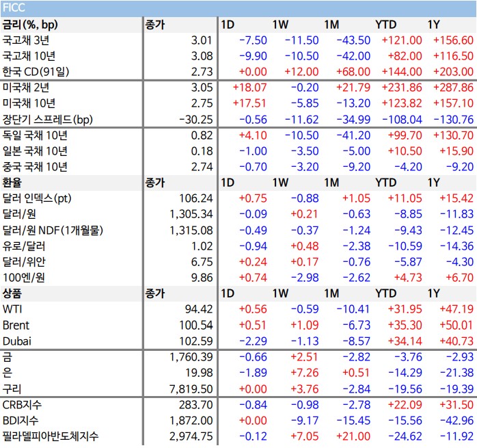Select the 구리 row label
Screen dimensions: 477x448
[12, 389]
